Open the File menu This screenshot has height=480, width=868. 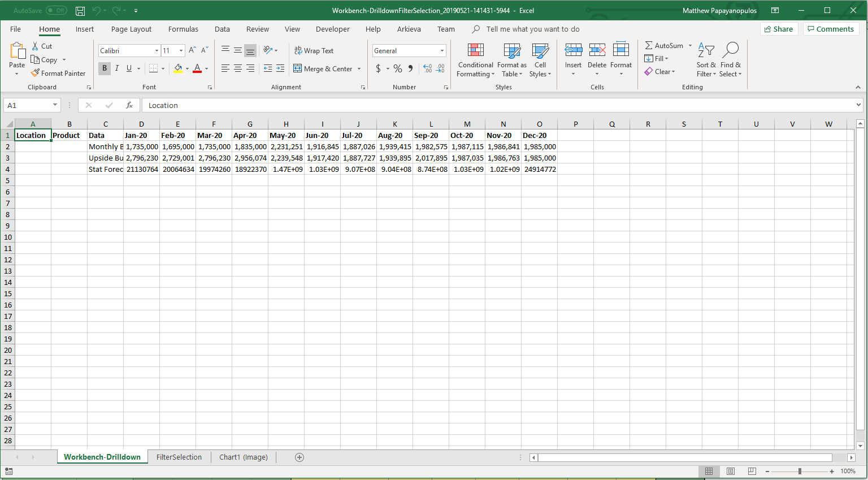pyautogui.click(x=15, y=29)
